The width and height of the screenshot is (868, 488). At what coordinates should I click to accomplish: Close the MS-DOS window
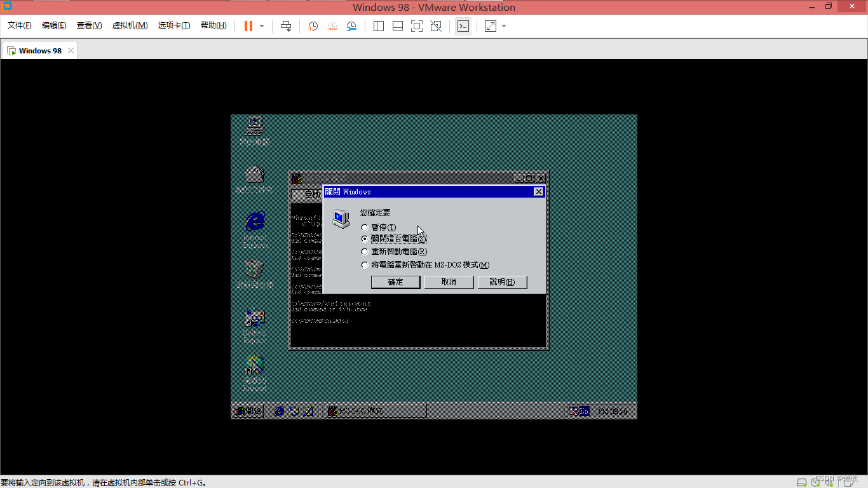pyautogui.click(x=541, y=179)
